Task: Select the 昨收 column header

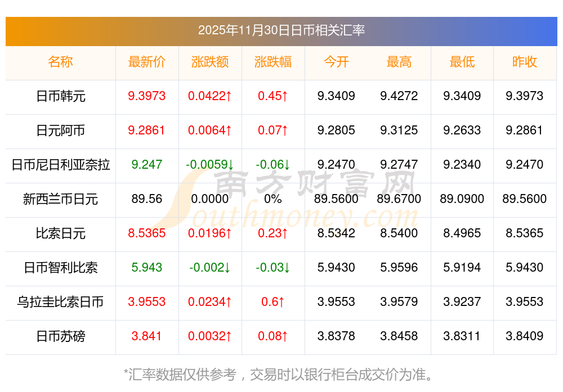Action: coord(525,62)
